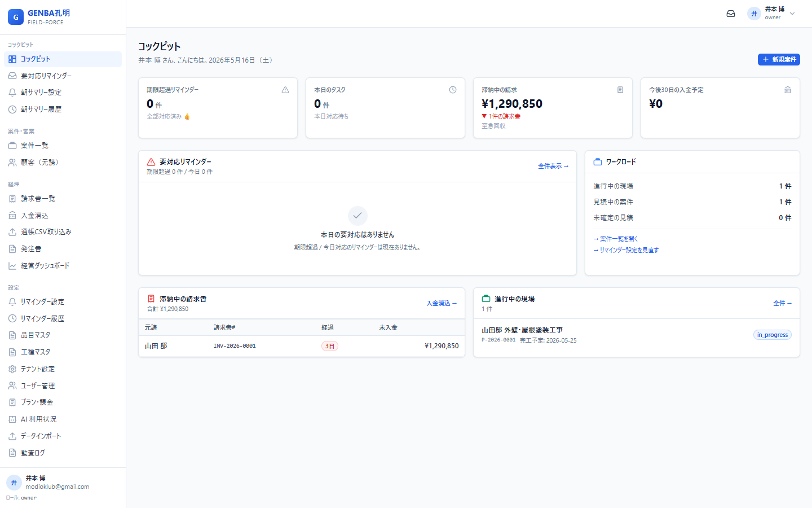Click red document icon beside 滞納中の請求書 heading
812x508 pixels.
151,299
